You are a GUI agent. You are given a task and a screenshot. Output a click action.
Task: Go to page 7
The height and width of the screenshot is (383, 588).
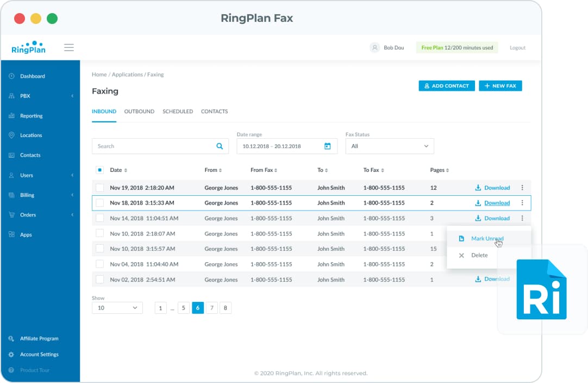pyautogui.click(x=212, y=308)
